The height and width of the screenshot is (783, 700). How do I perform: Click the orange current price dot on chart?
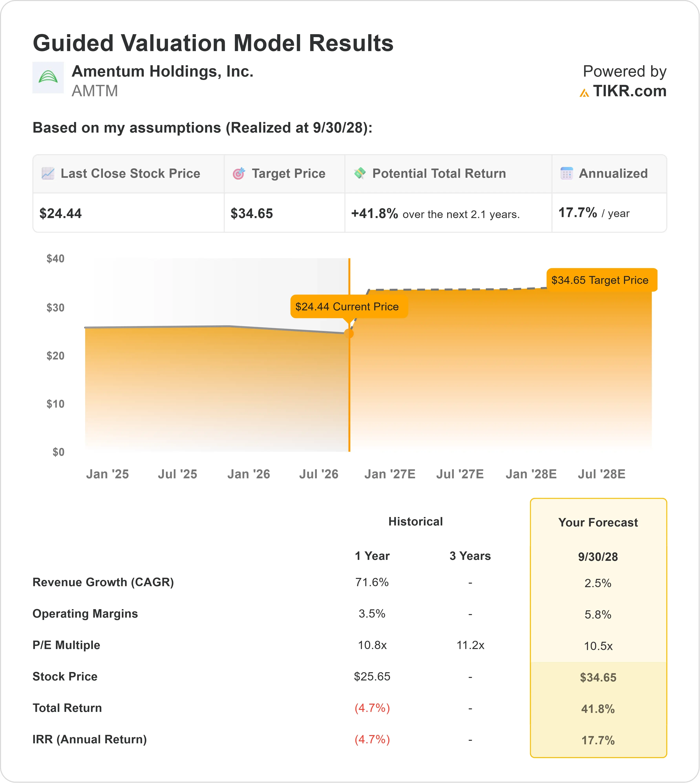pyautogui.click(x=349, y=333)
